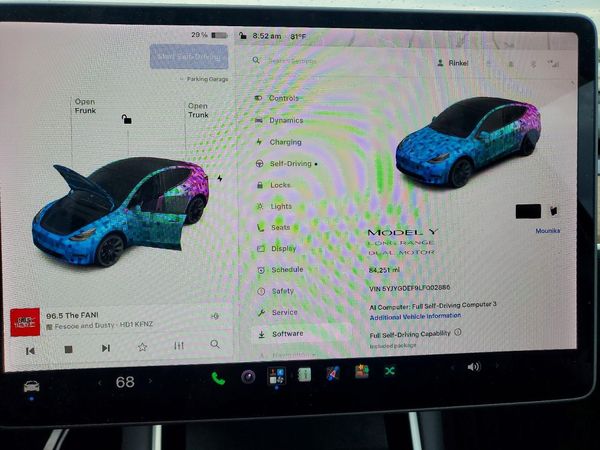Screen dimensions: 600x450
Task: Tap the Open Trunk label
Action: pos(198,110)
